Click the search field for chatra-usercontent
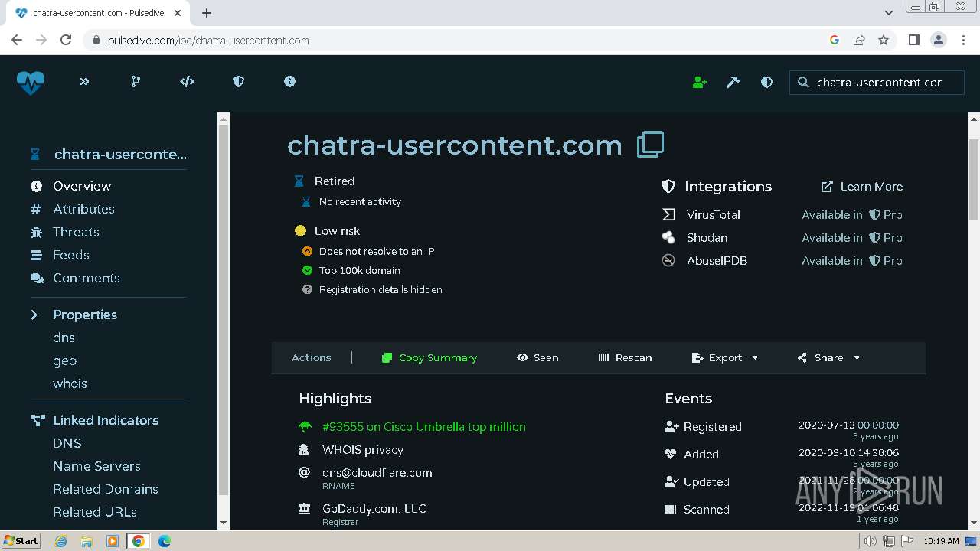 [x=877, y=83]
